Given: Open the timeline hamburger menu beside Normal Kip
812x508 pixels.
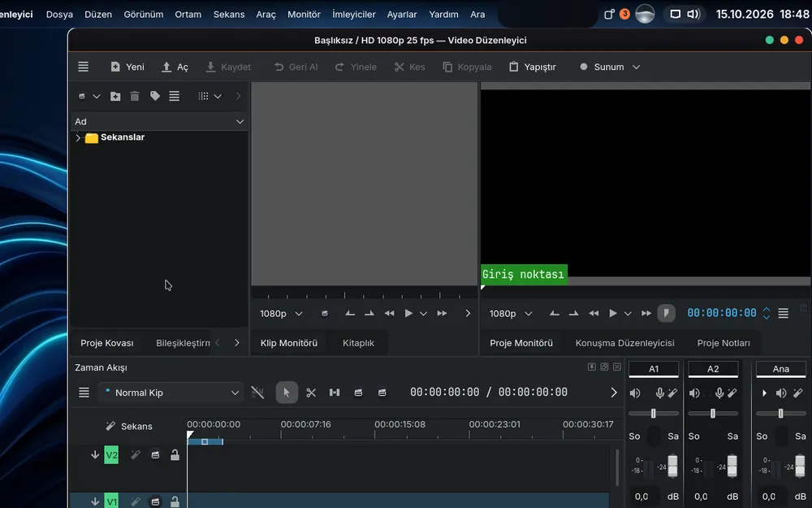Looking at the screenshot, I should click(x=84, y=393).
